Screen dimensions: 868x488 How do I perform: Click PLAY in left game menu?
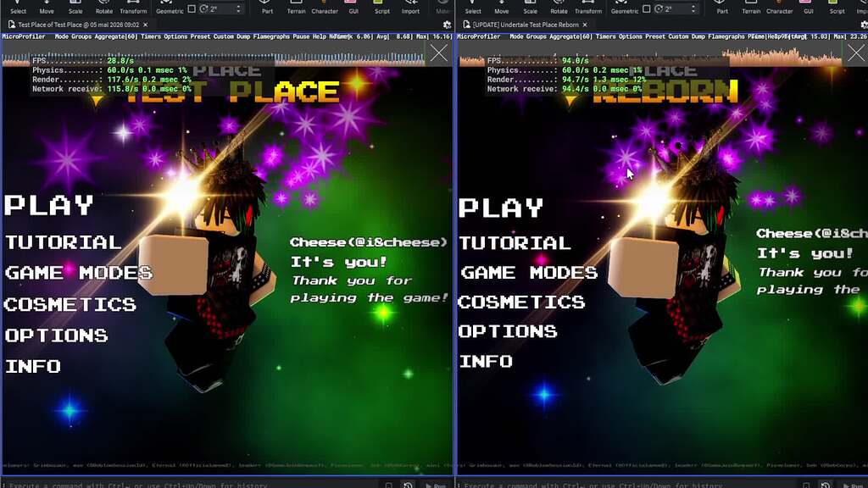(49, 205)
